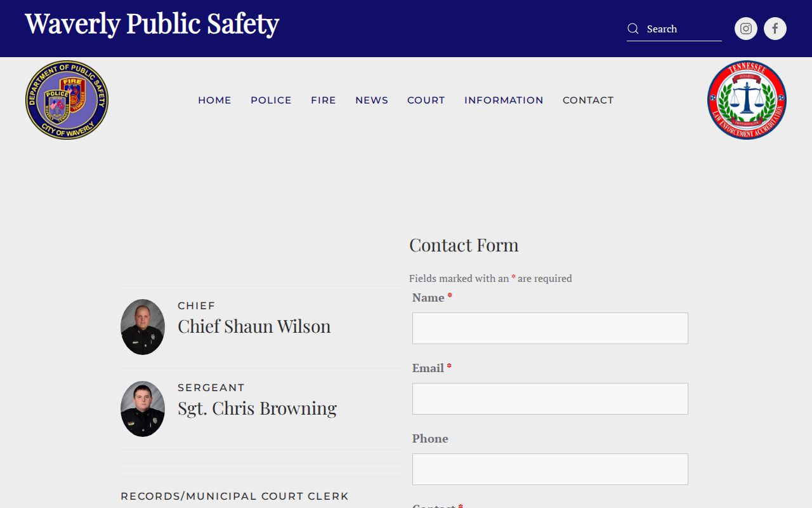Open the Police menu item
The height and width of the screenshot is (508, 812).
[x=271, y=100]
